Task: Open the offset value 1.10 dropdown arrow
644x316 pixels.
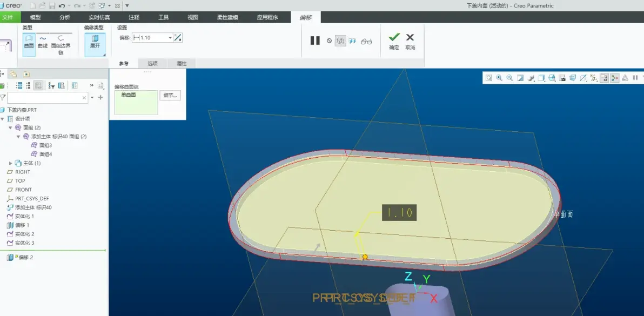Action: pyautogui.click(x=170, y=38)
